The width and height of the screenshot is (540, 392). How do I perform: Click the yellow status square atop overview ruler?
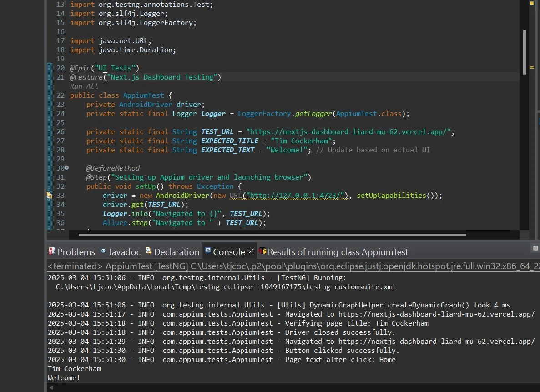coord(532,3)
